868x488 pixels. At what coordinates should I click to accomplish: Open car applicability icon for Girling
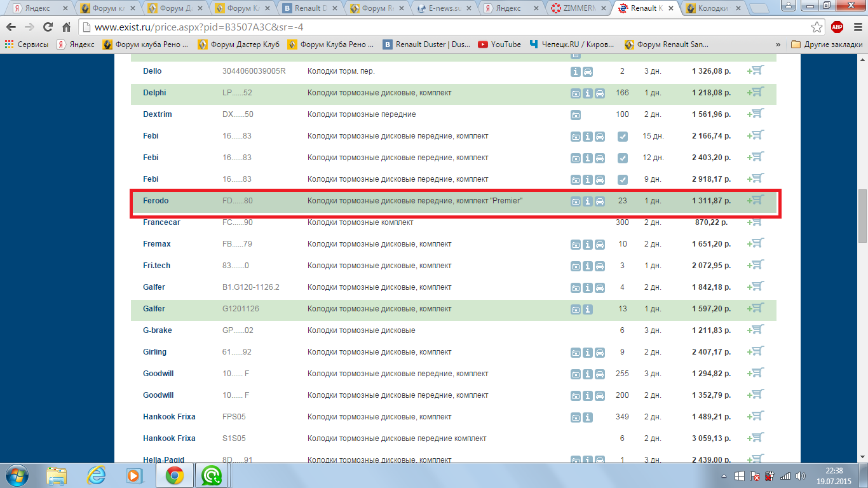click(600, 353)
